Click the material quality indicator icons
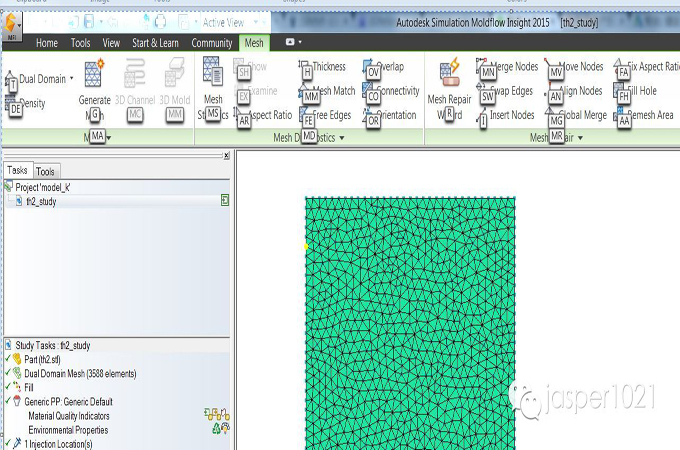The height and width of the screenshot is (450, 680). pos(217,414)
